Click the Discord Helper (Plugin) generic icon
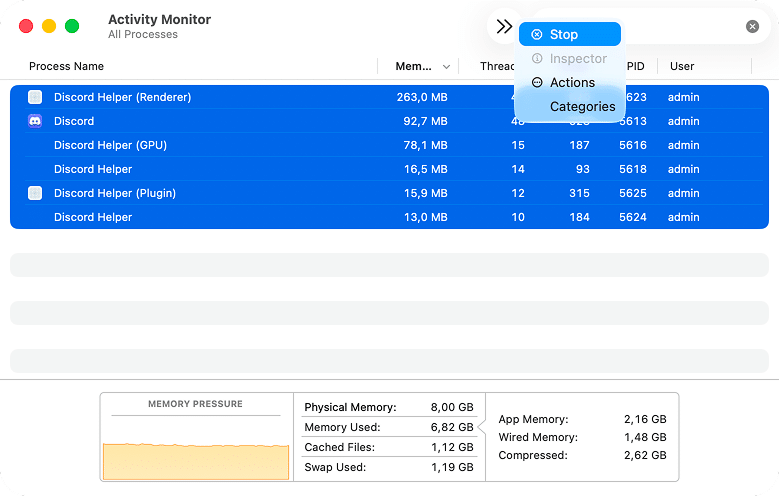Image resolution: width=779 pixels, height=496 pixels. pos(35,193)
